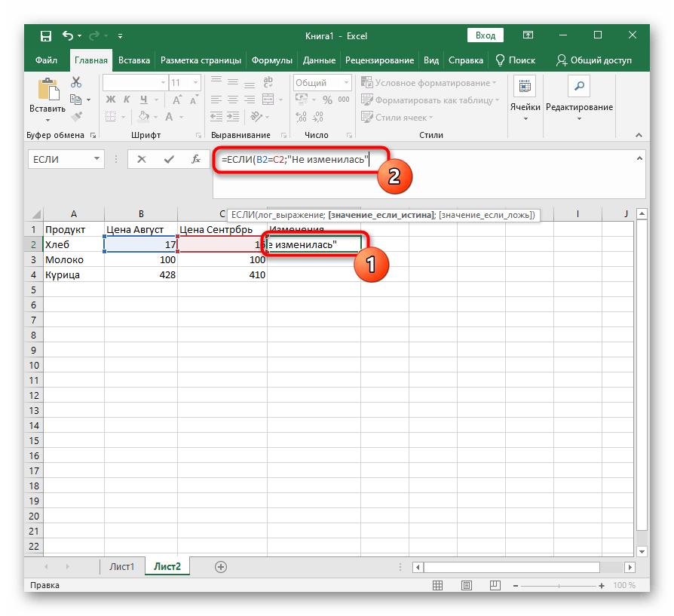The width and height of the screenshot is (674, 616).
Task: Click the Normal view icon in status bar
Action: (437, 585)
